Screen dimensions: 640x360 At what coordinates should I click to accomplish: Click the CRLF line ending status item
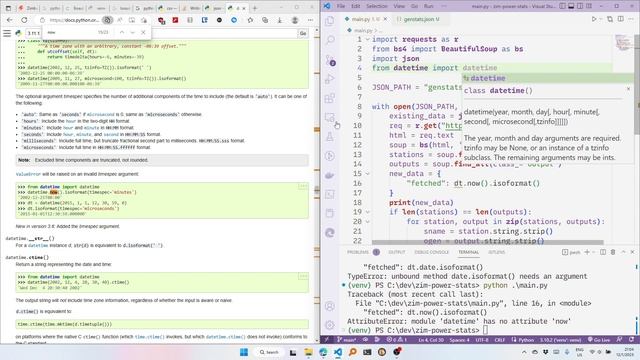point(500,340)
